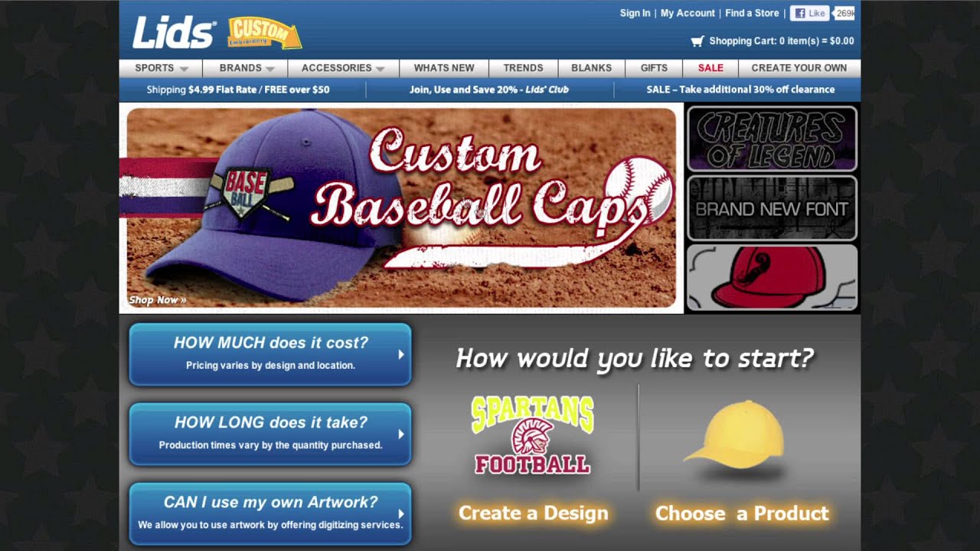The height and width of the screenshot is (551, 980).
Task: Click the Choose a Product label
Action: (x=742, y=514)
